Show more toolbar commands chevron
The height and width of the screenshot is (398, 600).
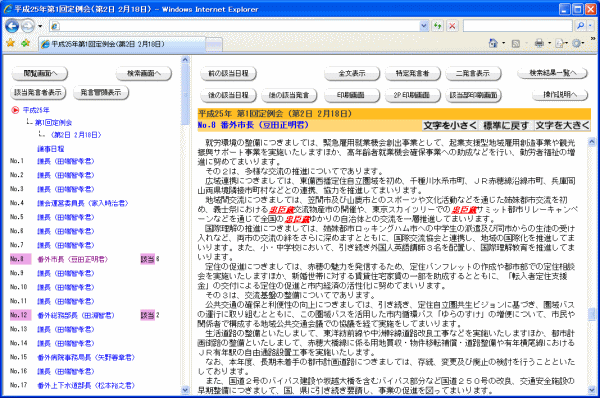[x=593, y=39]
